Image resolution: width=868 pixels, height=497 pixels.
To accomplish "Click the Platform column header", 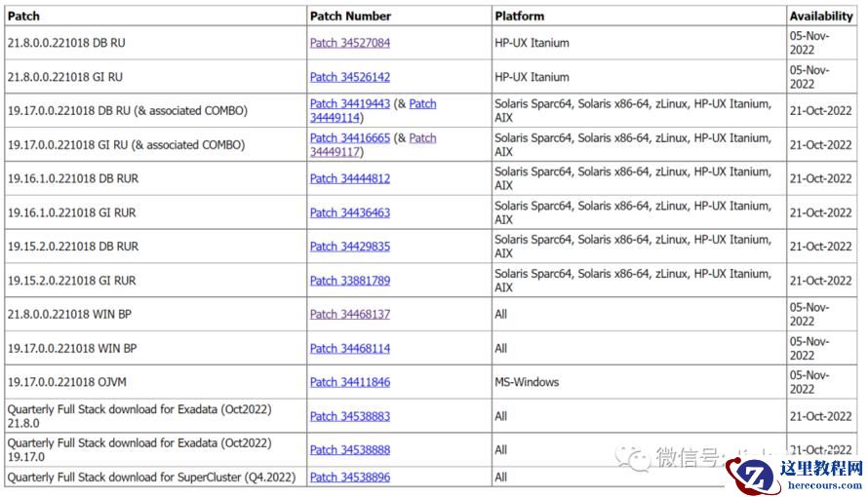I will (639, 16).
